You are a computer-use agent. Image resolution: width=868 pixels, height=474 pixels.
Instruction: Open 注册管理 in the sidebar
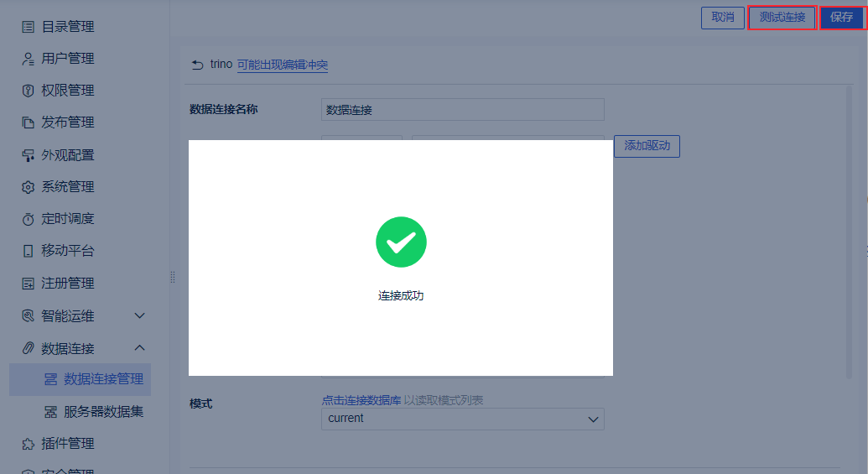[x=68, y=284]
